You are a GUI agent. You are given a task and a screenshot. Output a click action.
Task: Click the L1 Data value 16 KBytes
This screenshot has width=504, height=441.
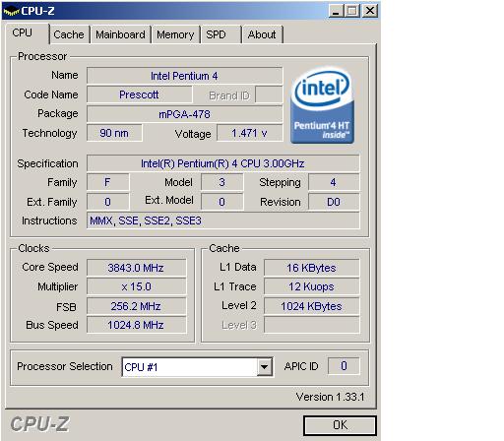(x=312, y=268)
